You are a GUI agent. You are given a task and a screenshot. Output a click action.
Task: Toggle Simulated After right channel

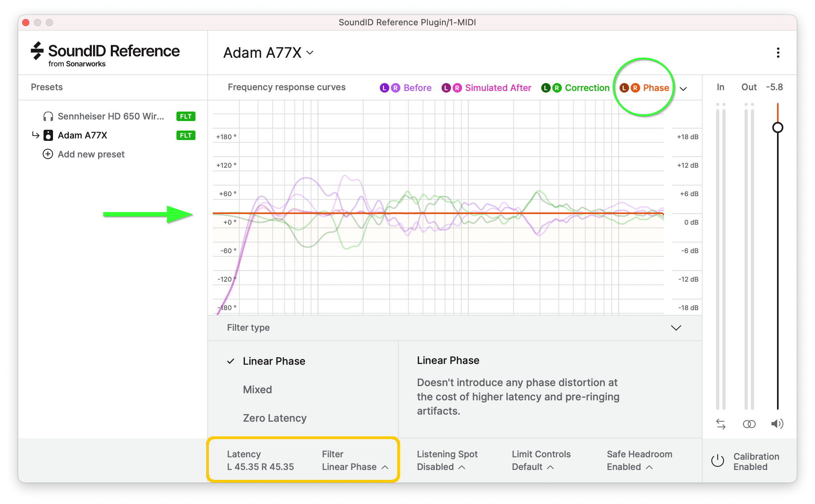click(x=457, y=88)
